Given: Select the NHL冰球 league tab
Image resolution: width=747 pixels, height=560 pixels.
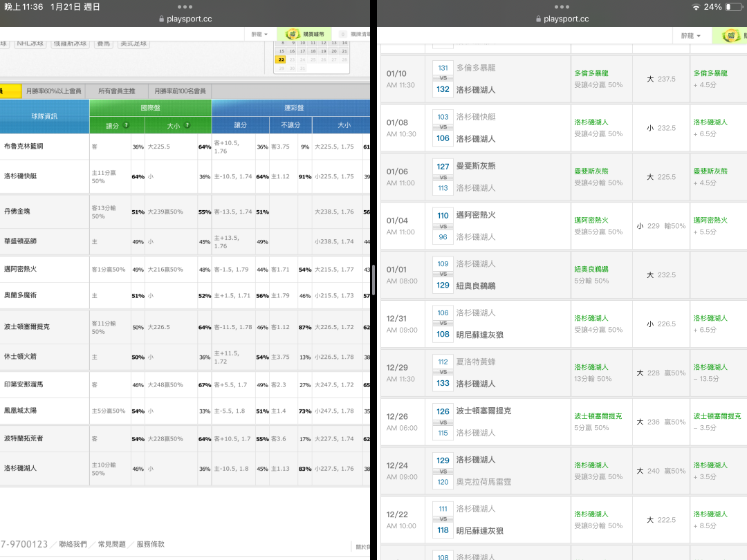Looking at the screenshot, I should pyautogui.click(x=30, y=44).
